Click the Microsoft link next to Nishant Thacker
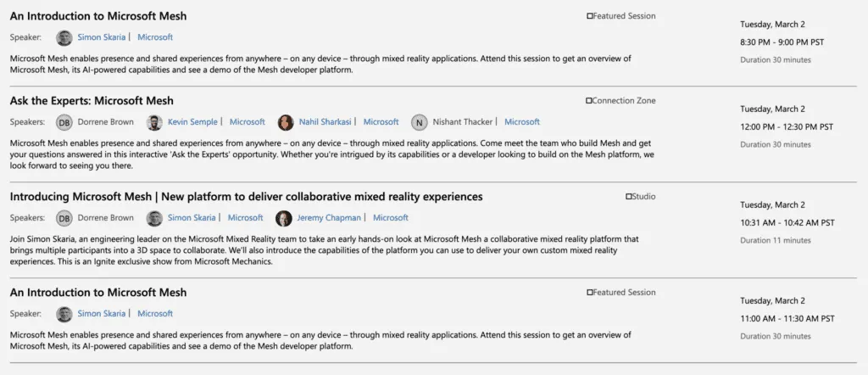Image resolution: width=868 pixels, height=375 pixels. point(522,122)
